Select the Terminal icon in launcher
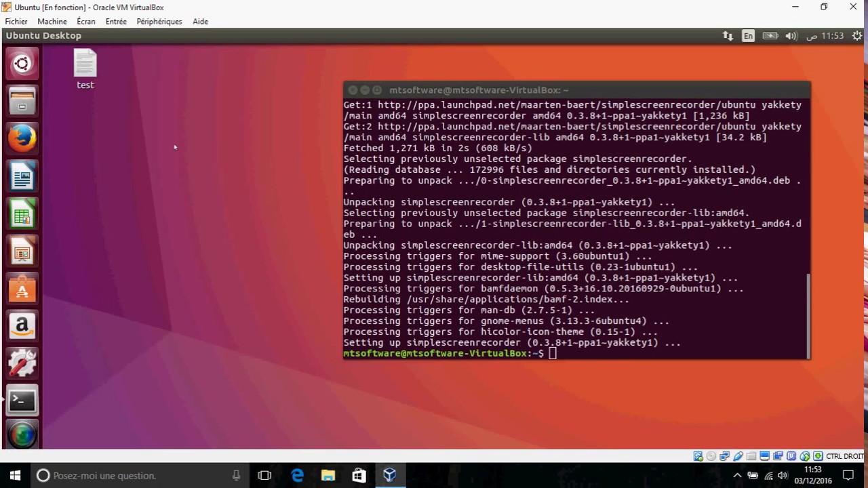Screen dimensions: 868x488 [x=22, y=401]
